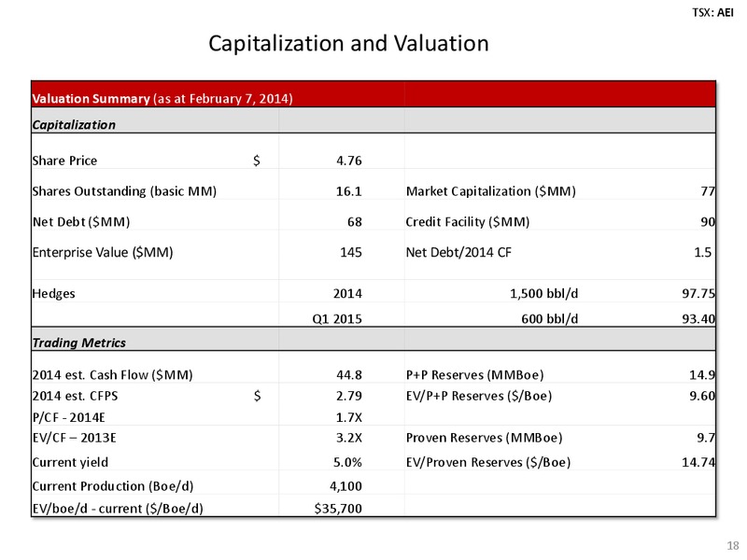Click 'Shares Outstanding (basic MM)' label
The height and width of the screenshot is (560, 747).
[x=124, y=191]
